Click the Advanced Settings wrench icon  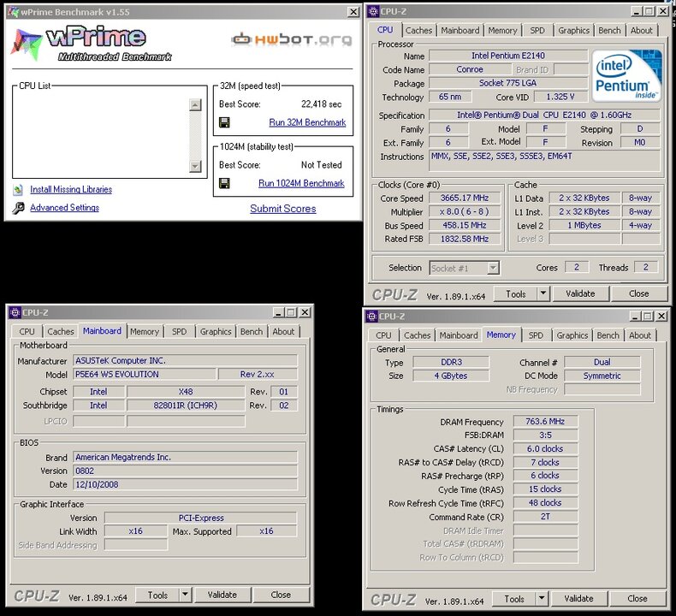(x=18, y=208)
